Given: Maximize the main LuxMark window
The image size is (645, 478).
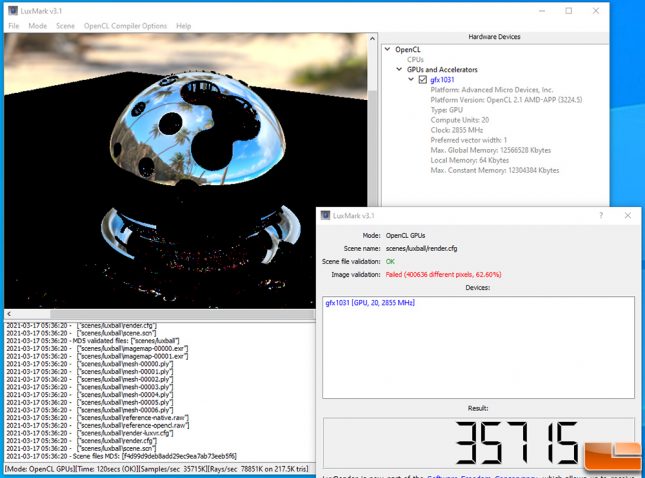Looking at the screenshot, I should tap(568, 11).
